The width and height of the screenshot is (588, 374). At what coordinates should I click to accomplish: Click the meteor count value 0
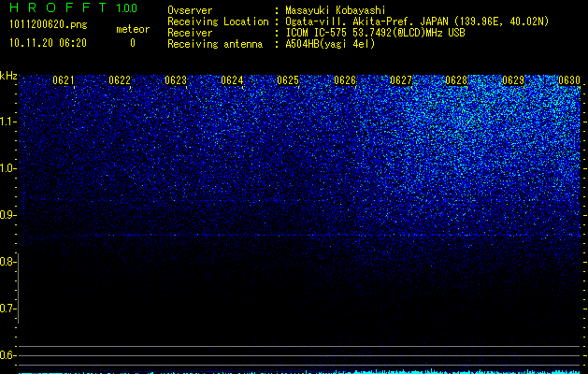point(133,43)
